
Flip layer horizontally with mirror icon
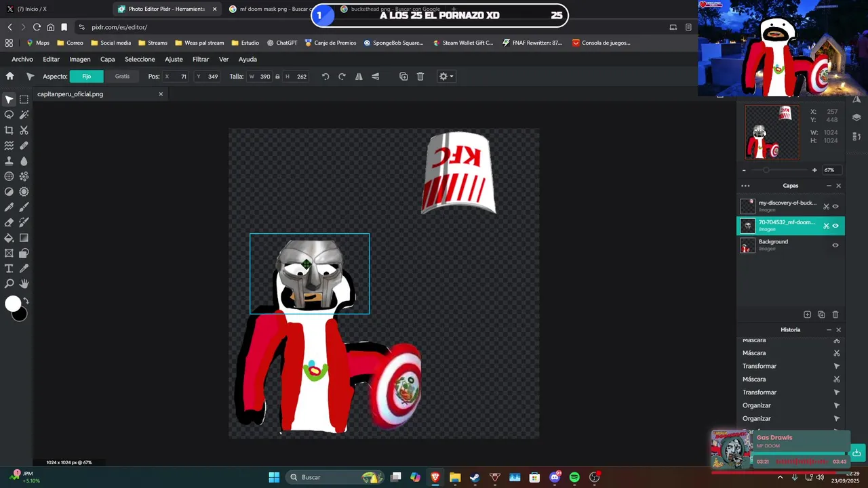click(359, 77)
